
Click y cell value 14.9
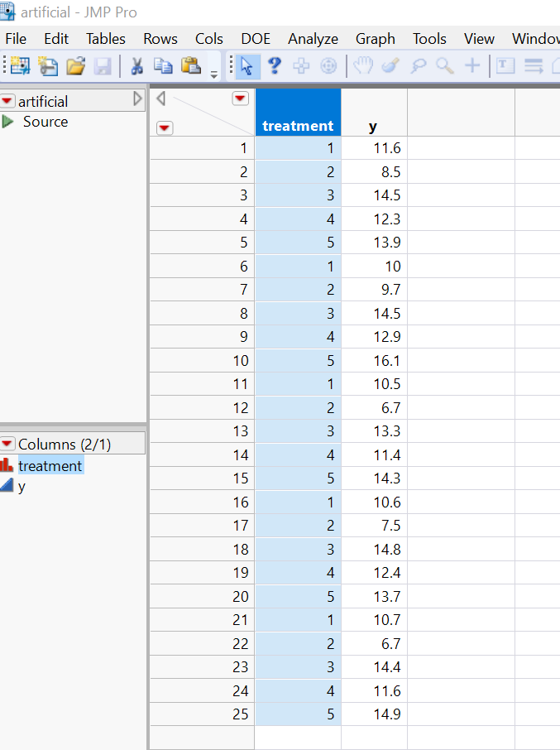point(374,714)
